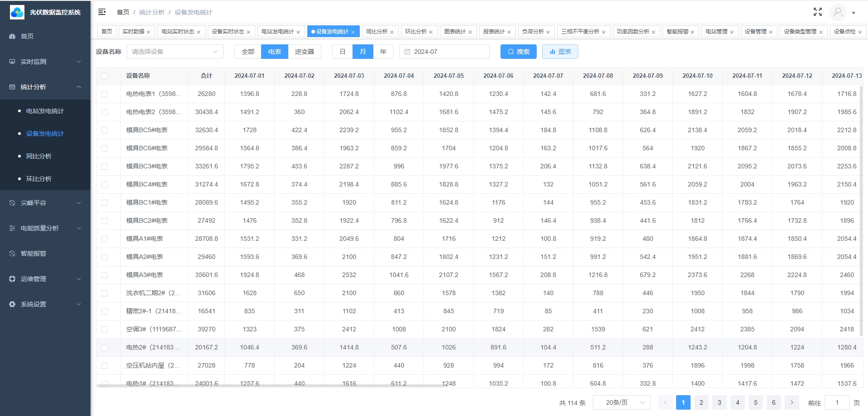Close the active 设备发电统计 tab
This screenshot has width=868, height=416.
coord(353,32)
